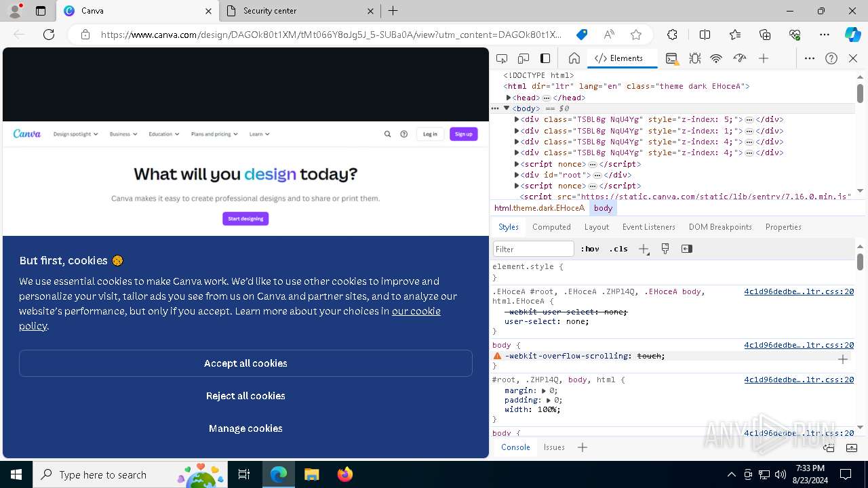Open the Design spotlight dropdown

pos(75,134)
